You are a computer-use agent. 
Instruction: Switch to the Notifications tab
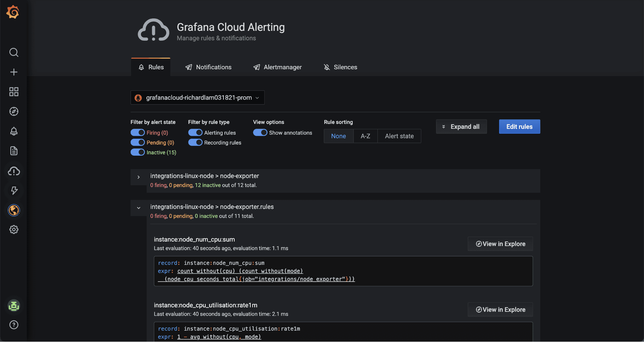208,67
